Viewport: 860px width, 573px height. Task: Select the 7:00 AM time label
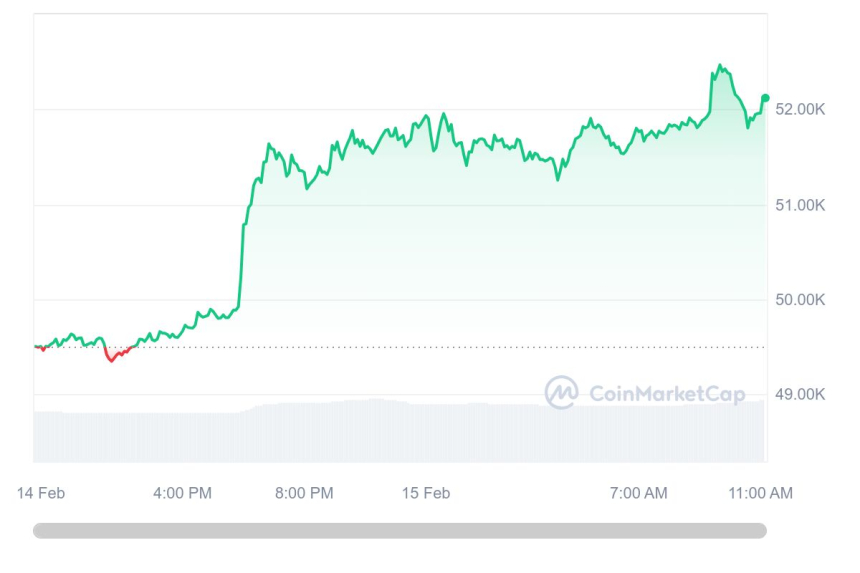coord(638,493)
